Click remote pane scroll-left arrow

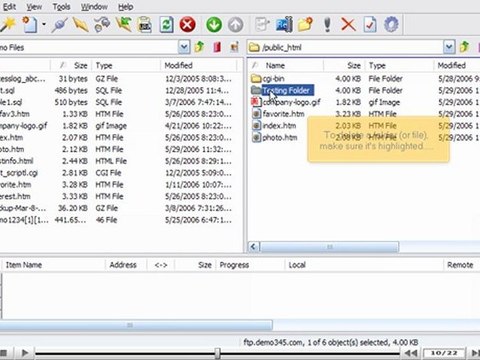click(254, 247)
